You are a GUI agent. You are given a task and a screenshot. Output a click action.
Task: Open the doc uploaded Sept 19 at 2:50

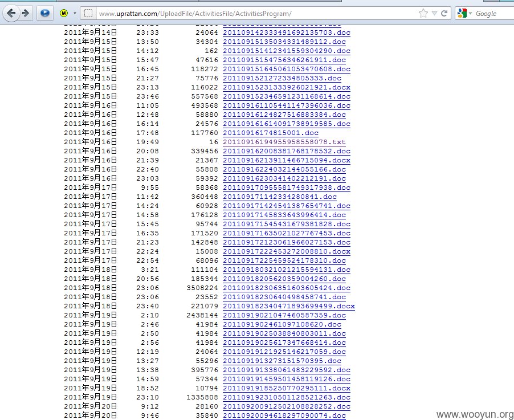tap(284, 334)
